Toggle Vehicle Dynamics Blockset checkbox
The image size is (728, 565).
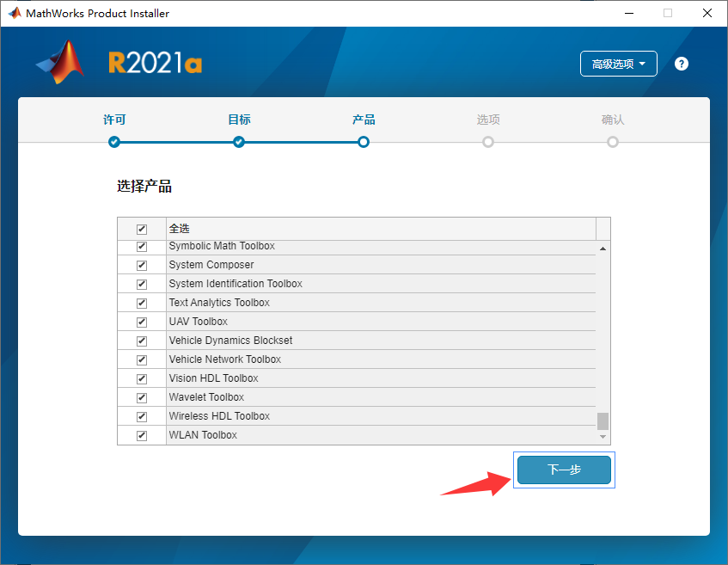point(142,341)
